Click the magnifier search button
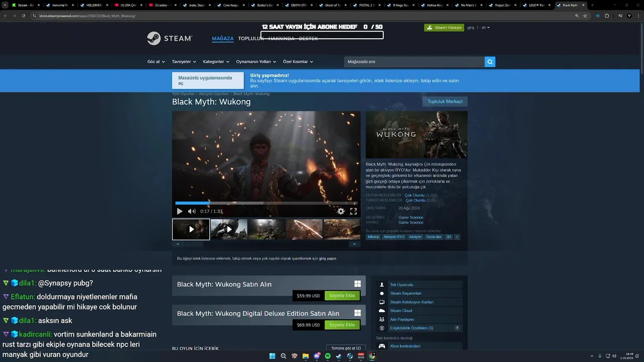 pos(490,62)
